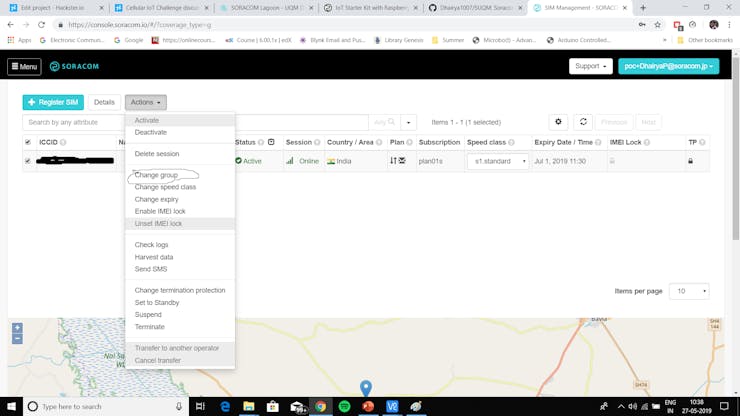Click Expiry Date / Time info icon
Image resolution: width=740 pixels, height=416 pixels.
pos(598,143)
